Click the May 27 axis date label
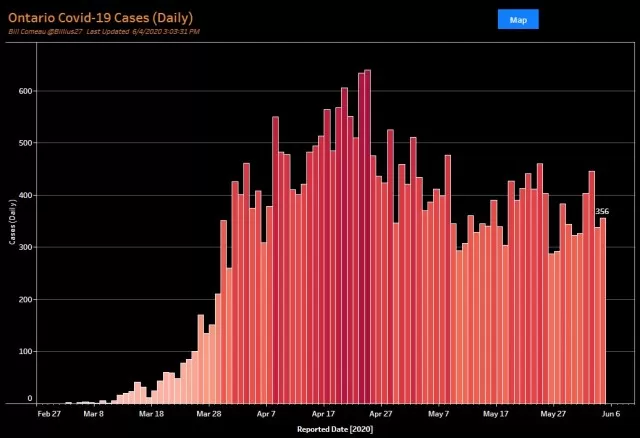 pyautogui.click(x=553, y=414)
